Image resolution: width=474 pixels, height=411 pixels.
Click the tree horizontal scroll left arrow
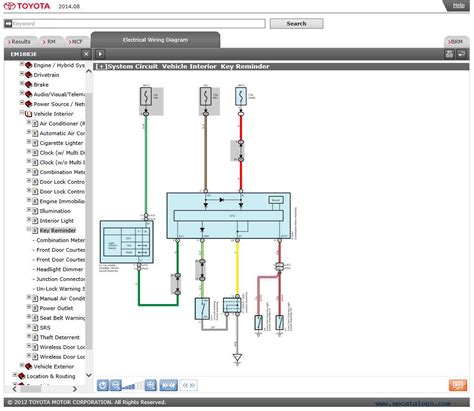click(x=15, y=389)
